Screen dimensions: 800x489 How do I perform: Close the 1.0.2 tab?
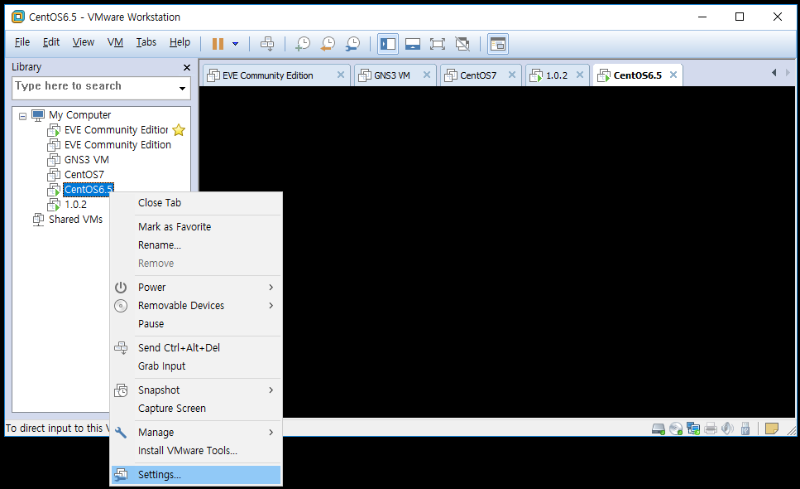point(580,75)
